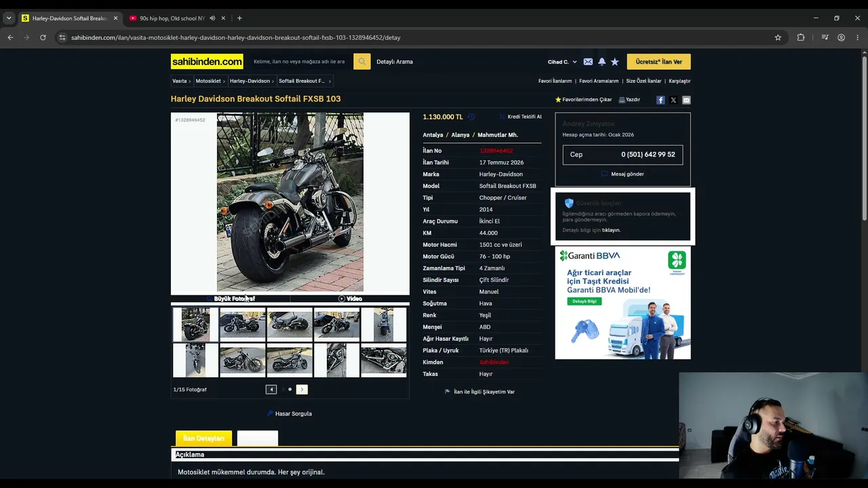Click the info icon beside the price
This screenshot has width=868, height=488.
[x=471, y=117]
